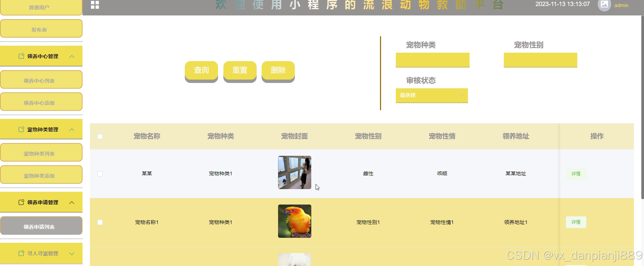Screen dimensions: 644x266
Task: Open 详情 for the 宠物名称1 row
Action: point(576,222)
